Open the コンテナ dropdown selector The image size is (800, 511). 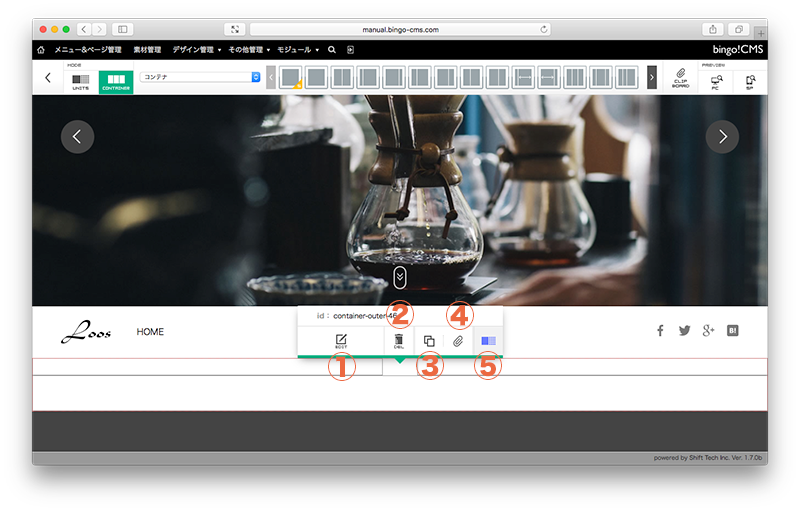point(200,76)
